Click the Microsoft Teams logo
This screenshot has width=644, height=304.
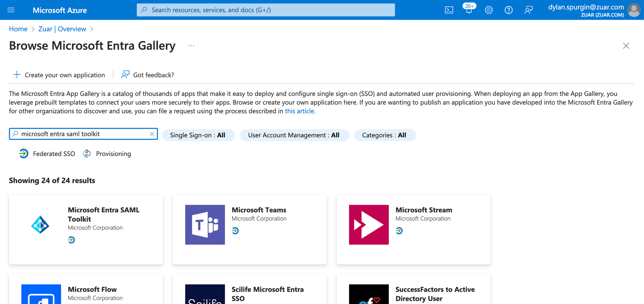[x=205, y=225]
